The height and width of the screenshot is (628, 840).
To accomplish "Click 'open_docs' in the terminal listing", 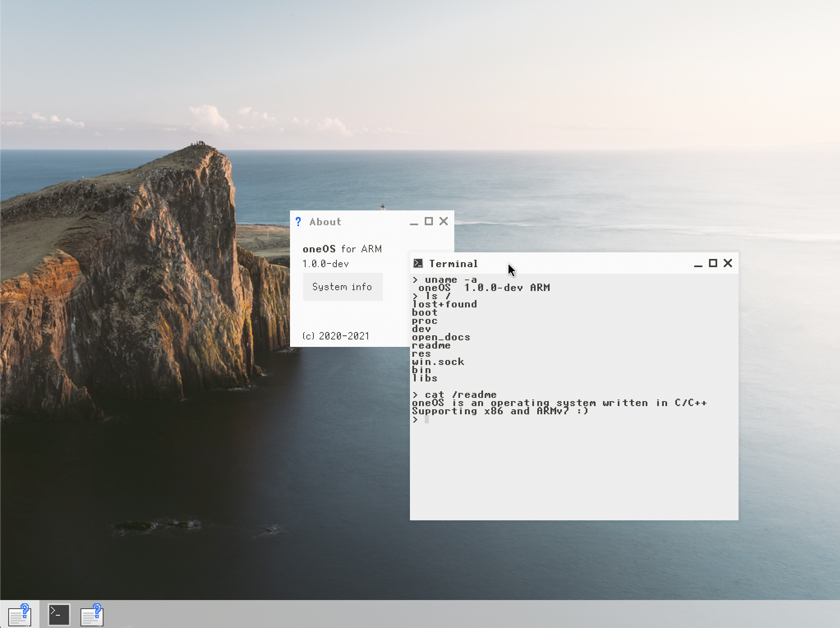I will [x=441, y=337].
